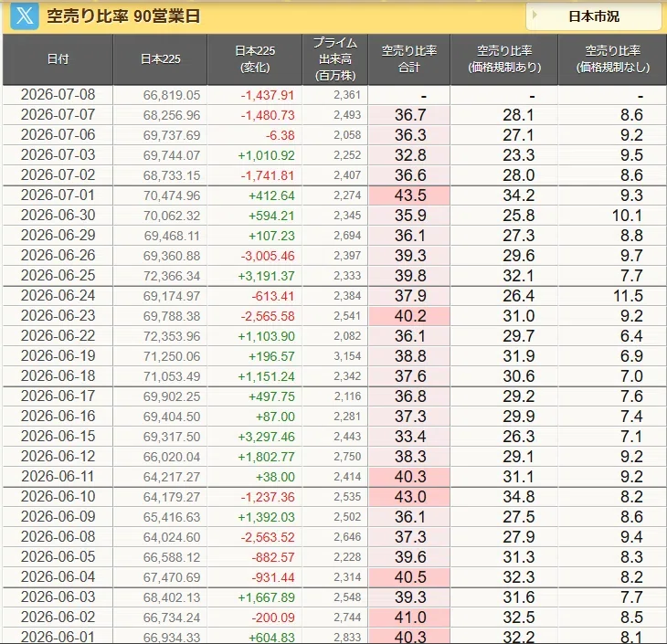Click the total short ratio 32.8
The width and height of the screenshot is (667, 644).
click(410, 155)
